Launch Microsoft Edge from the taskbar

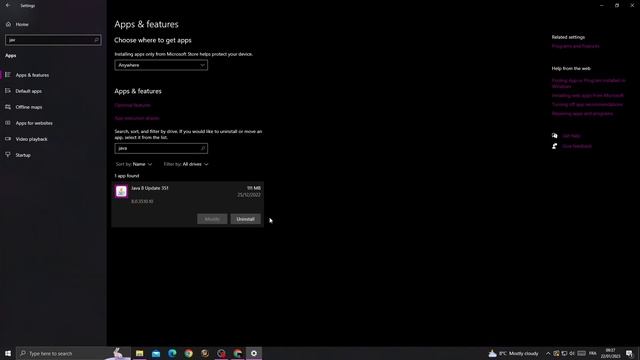click(172, 353)
